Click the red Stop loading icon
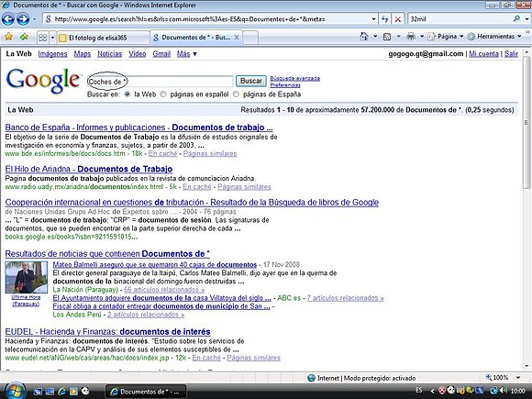 [398, 19]
